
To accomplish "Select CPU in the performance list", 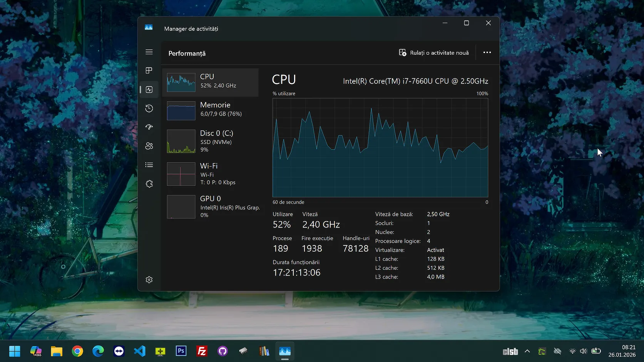I will pyautogui.click(x=210, y=82).
